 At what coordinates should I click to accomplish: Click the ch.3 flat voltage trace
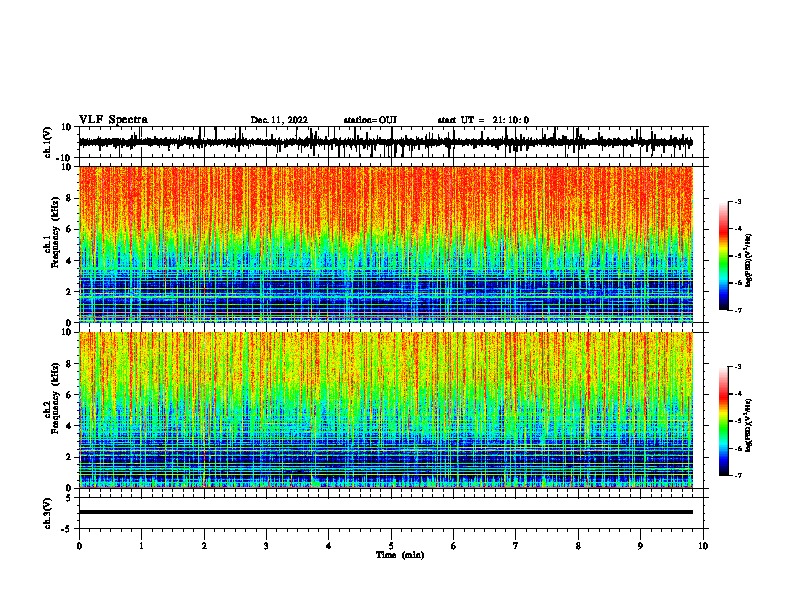(386, 512)
